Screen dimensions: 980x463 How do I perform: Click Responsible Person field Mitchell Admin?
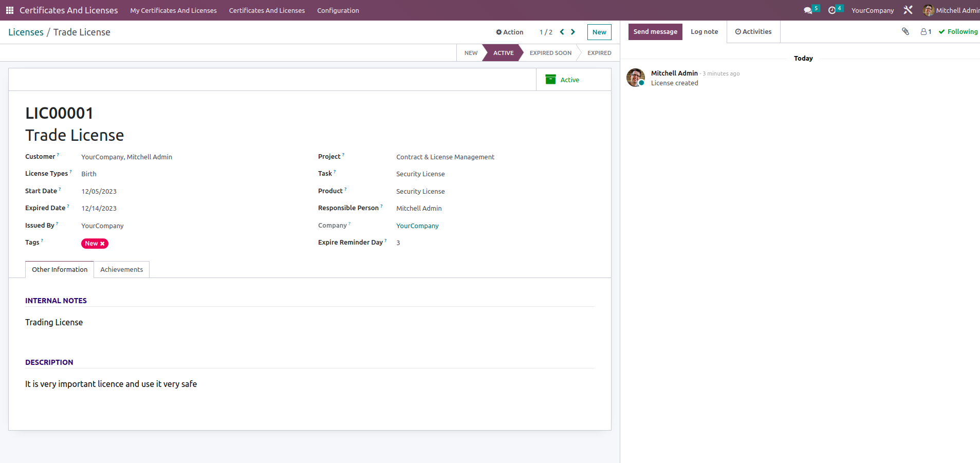(x=419, y=209)
